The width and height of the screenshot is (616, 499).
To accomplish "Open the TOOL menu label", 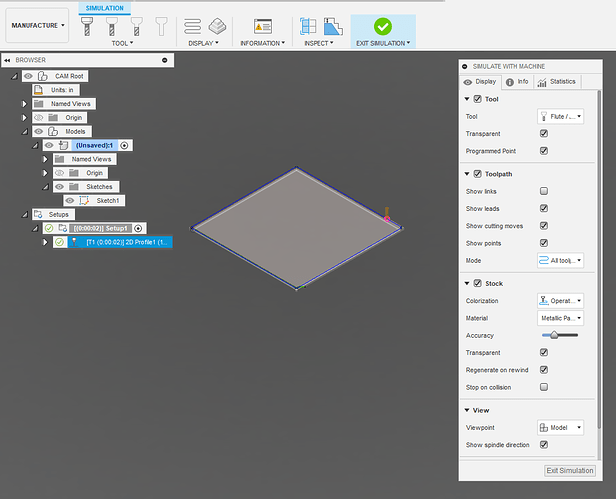I will pyautogui.click(x=122, y=43).
